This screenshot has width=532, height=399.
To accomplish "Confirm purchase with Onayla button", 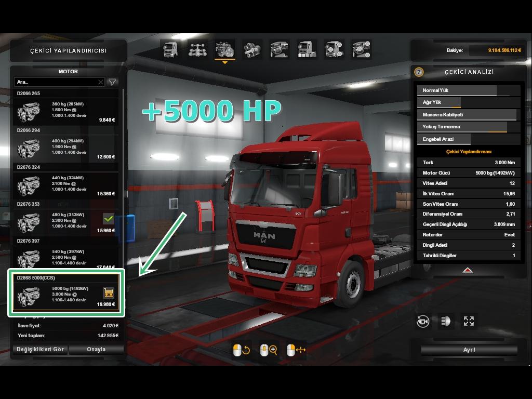I will tap(96, 350).
